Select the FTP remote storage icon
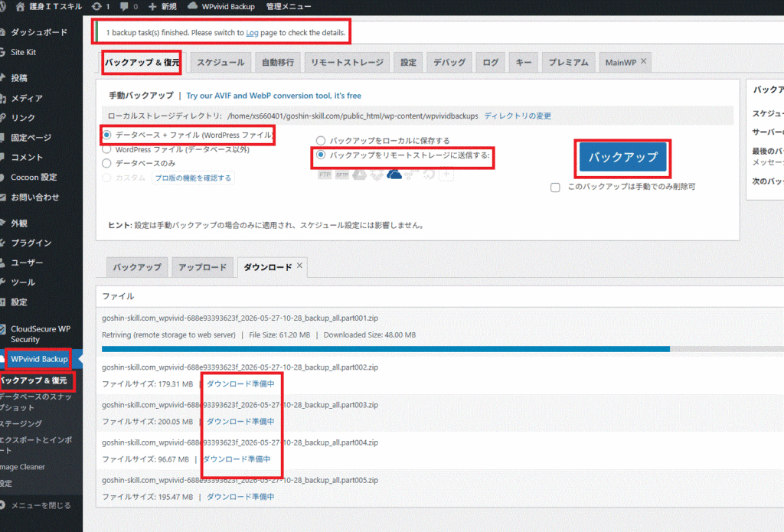This screenshot has width=784, height=532. coord(325,175)
